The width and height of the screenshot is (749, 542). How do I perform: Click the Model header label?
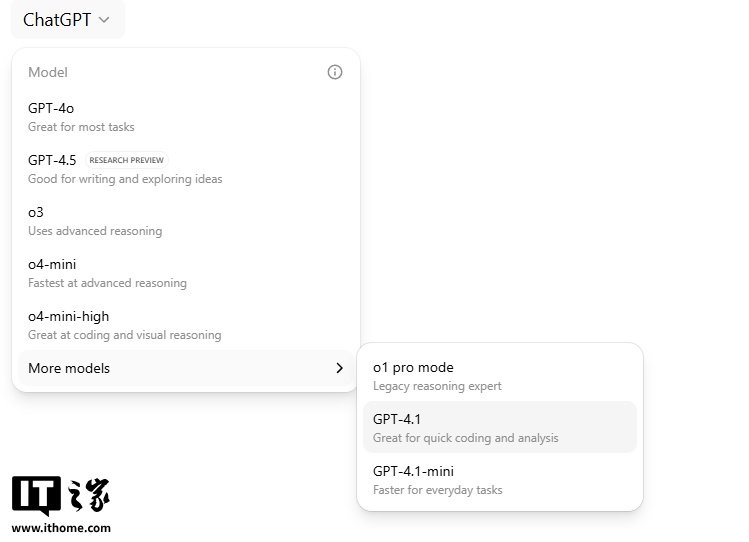point(48,72)
